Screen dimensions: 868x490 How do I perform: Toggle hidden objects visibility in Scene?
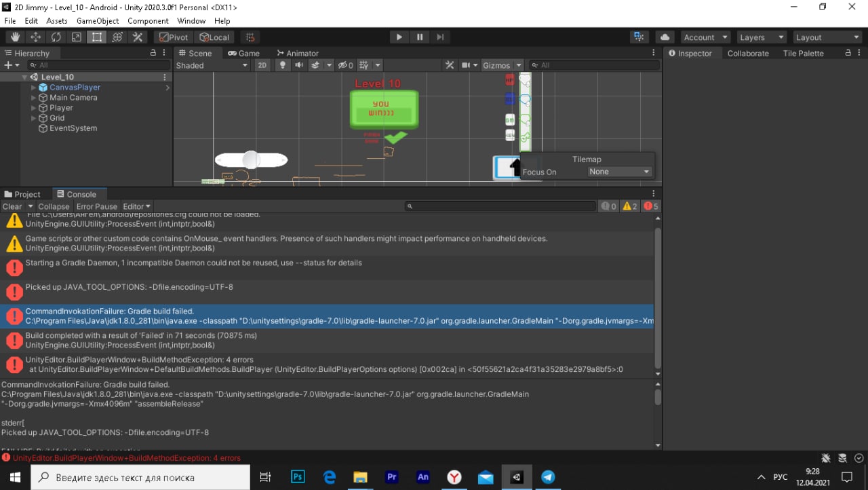tap(346, 65)
